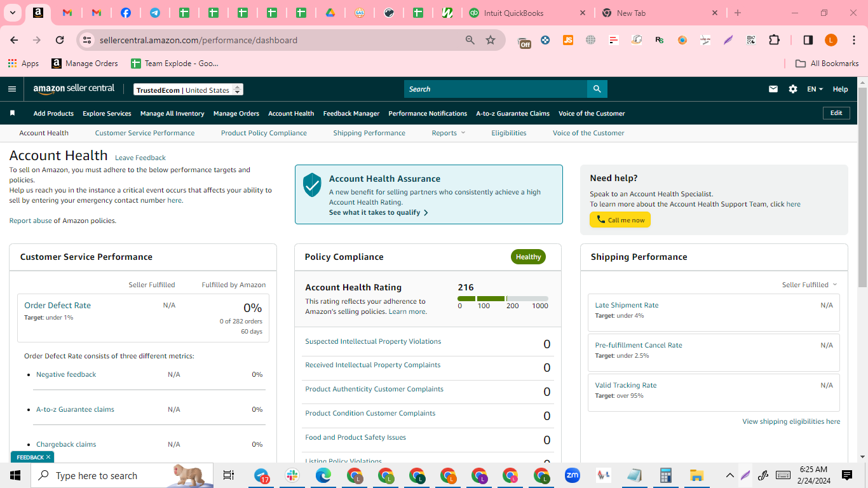Open the Windows Start menu
This screenshot has height=488, width=868.
[15, 475]
